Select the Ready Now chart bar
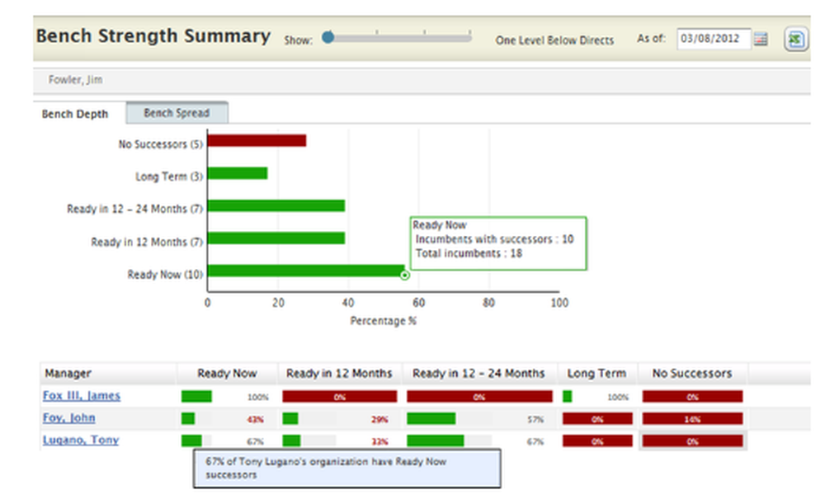825x504 pixels. point(305,273)
